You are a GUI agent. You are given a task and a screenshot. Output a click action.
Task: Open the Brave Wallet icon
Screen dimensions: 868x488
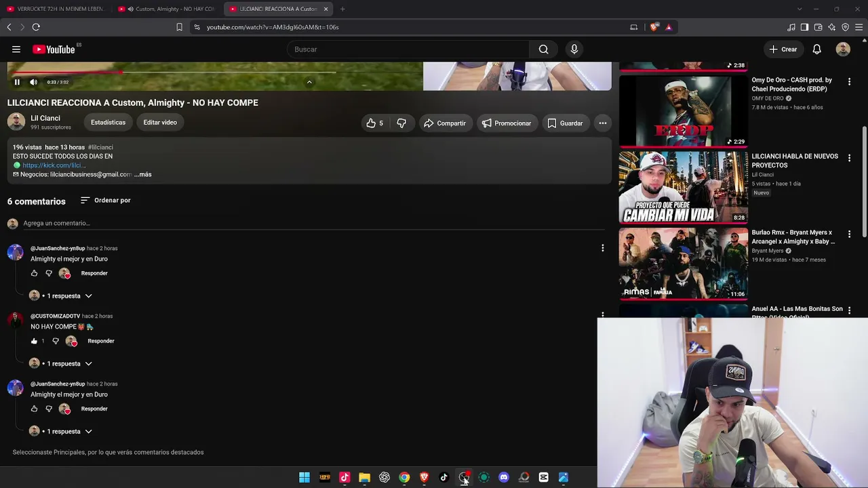(818, 27)
